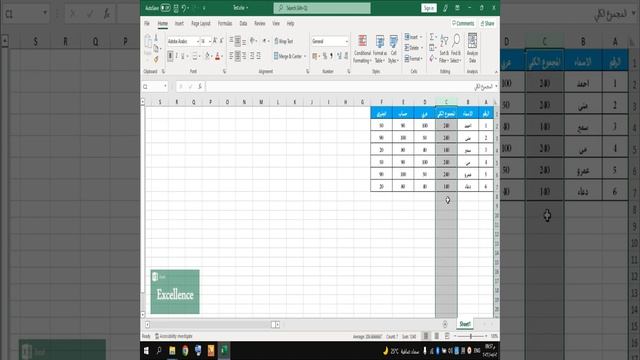Screen dimensions: 640x360
Task: Click the red Font Color icon
Action: click(x=218, y=56)
